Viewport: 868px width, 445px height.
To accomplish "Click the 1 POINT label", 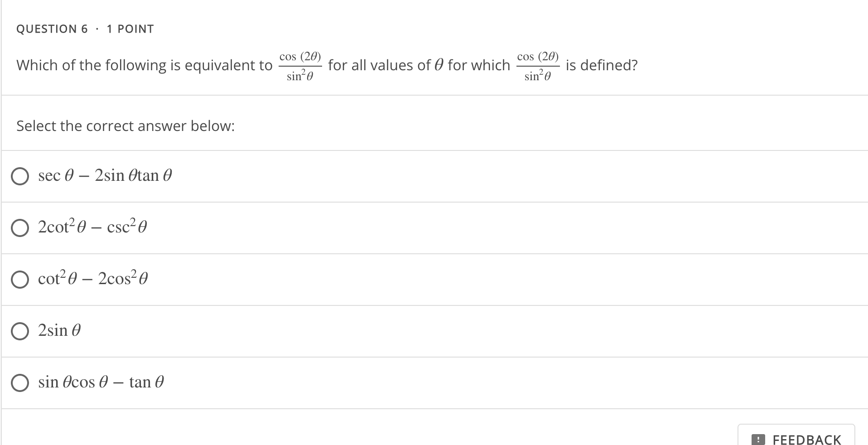I will click(x=130, y=29).
